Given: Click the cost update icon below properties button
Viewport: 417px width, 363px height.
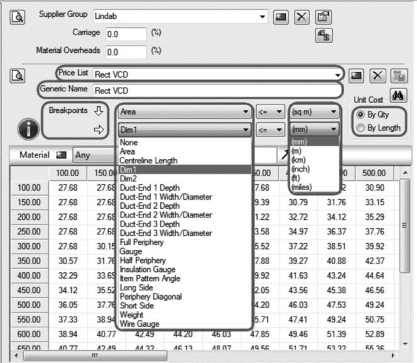Looking at the screenshot, I should click(x=323, y=35).
